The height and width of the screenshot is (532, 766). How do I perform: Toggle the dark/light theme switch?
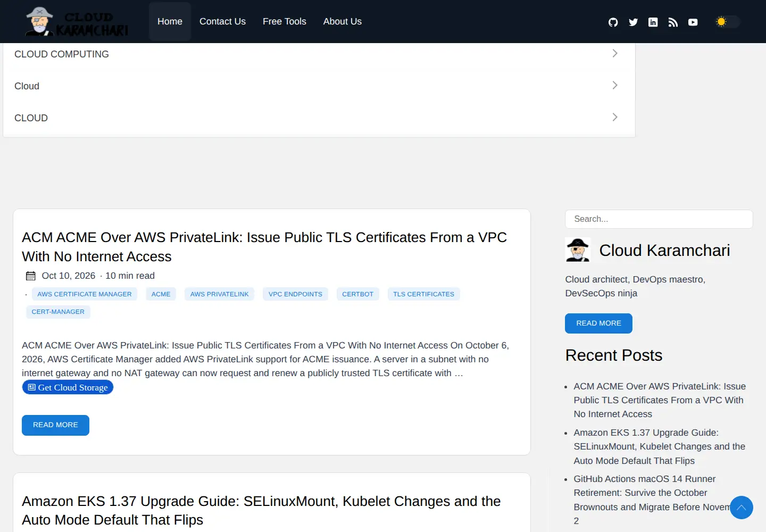[728, 22]
